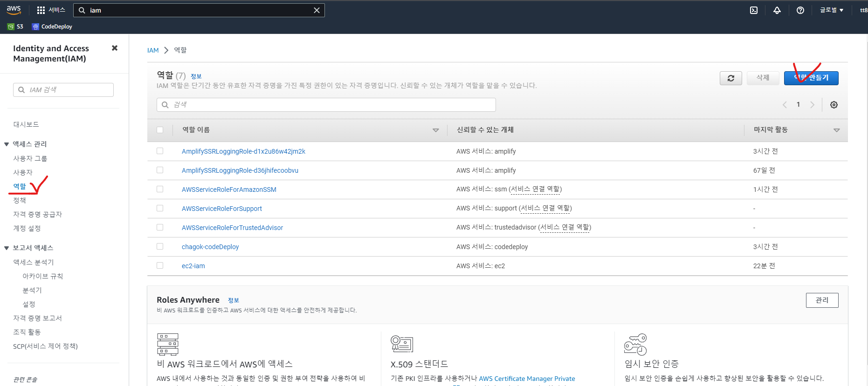Open the notifications bell

[x=777, y=10]
